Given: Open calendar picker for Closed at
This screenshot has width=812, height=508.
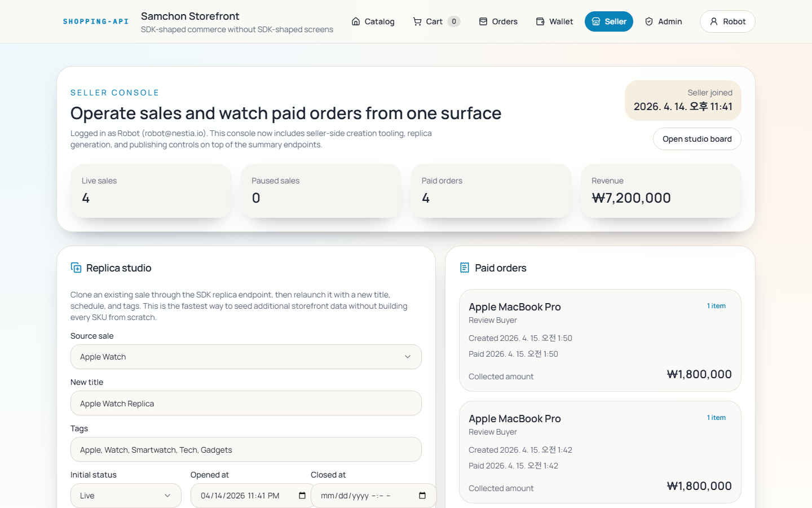Looking at the screenshot, I should click(x=422, y=496).
